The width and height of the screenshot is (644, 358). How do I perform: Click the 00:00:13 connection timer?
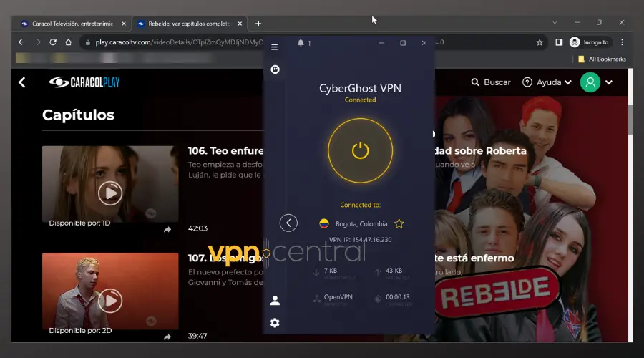pos(398,296)
